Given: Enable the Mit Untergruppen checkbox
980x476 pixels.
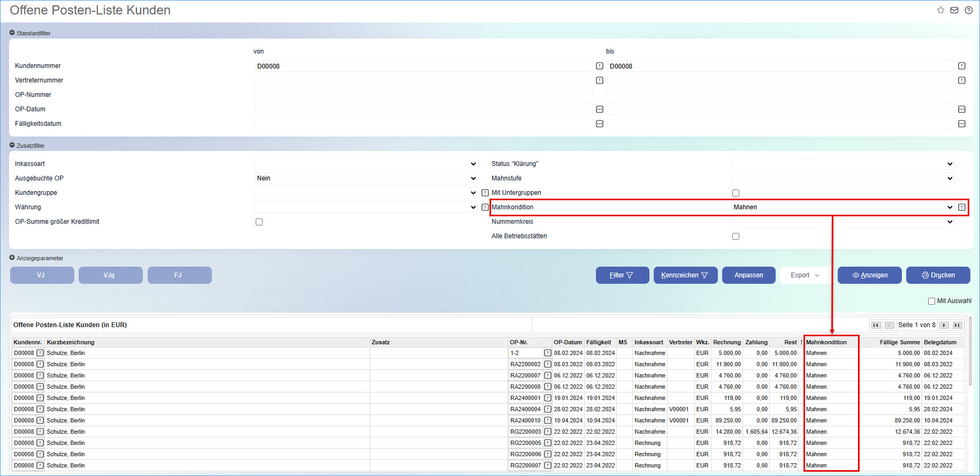Looking at the screenshot, I should (736, 193).
